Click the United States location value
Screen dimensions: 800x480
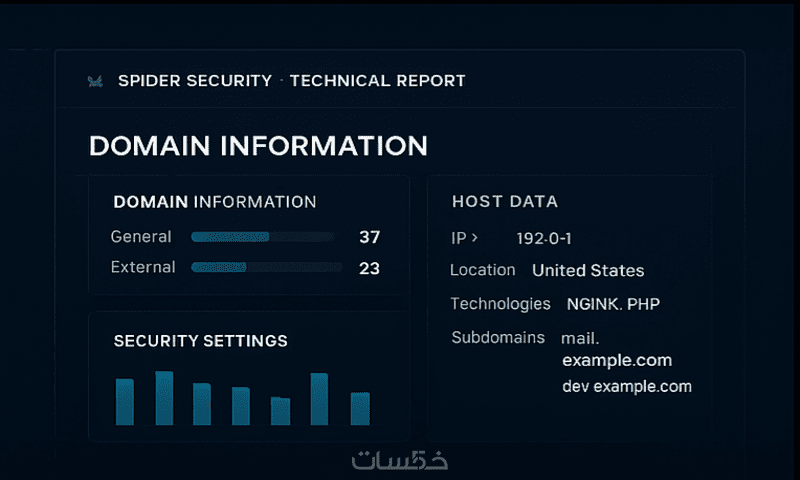pyautogui.click(x=588, y=270)
